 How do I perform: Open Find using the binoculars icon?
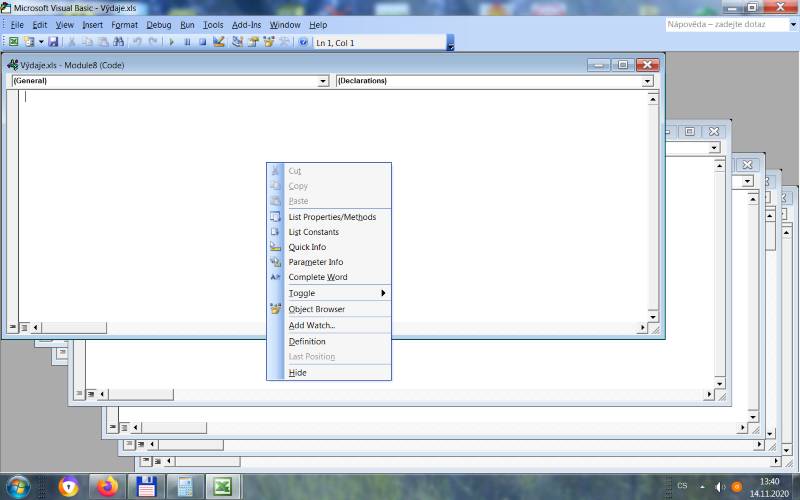(x=118, y=42)
